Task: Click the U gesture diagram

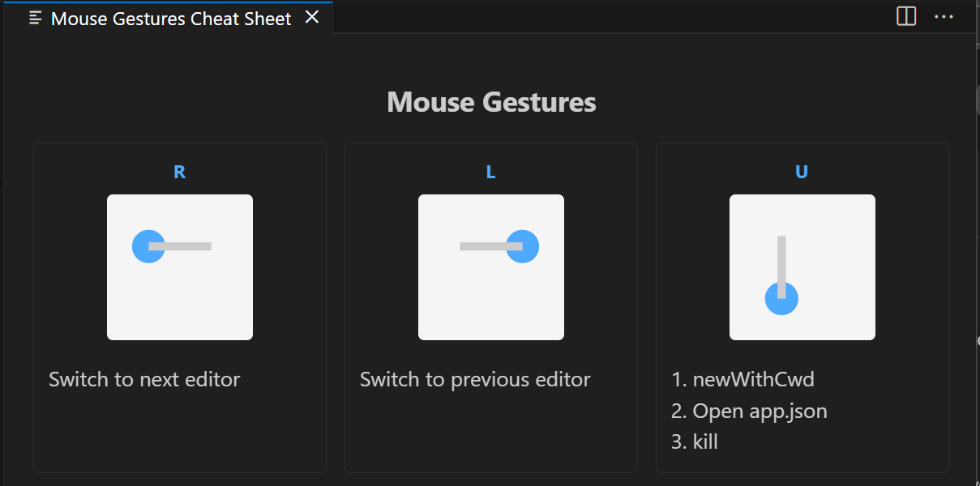Action: click(802, 267)
